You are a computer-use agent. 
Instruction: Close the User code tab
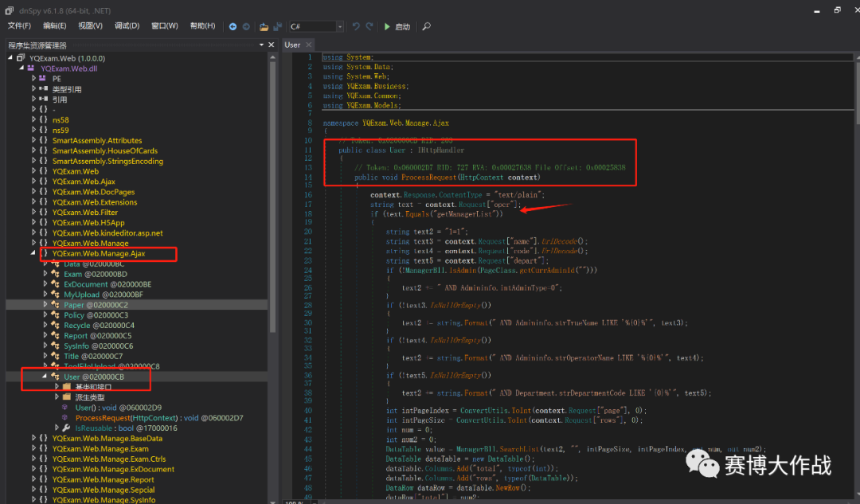point(310,45)
